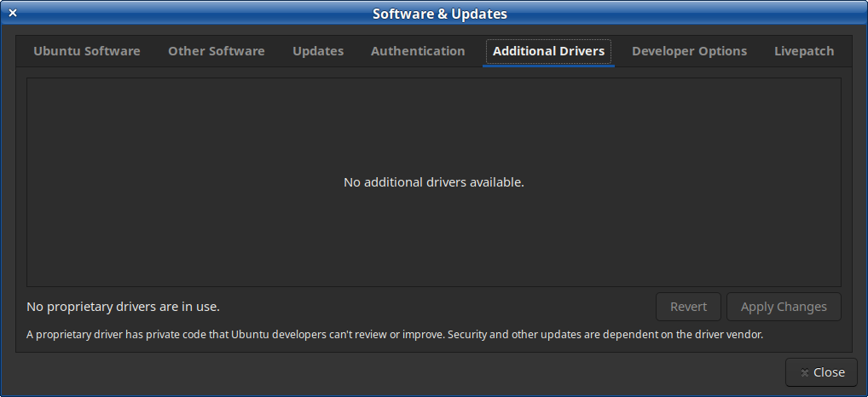Image resolution: width=868 pixels, height=397 pixels.
Task: Switch to the Livepatch tab
Action: tap(804, 51)
